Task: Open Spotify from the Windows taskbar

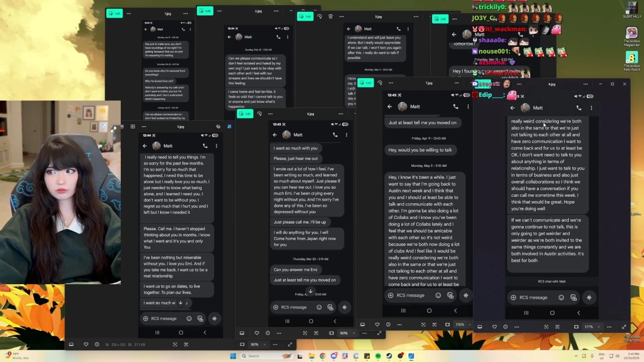Action: (377, 356)
